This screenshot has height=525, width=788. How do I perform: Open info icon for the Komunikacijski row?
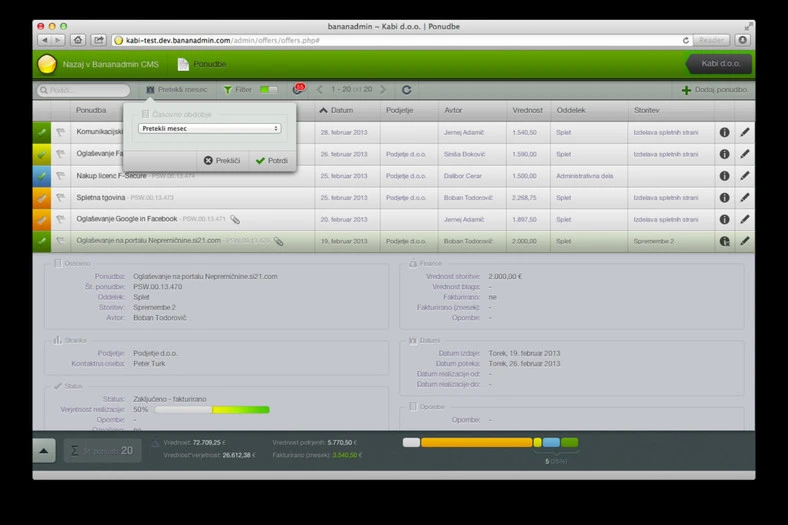coord(724,132)
